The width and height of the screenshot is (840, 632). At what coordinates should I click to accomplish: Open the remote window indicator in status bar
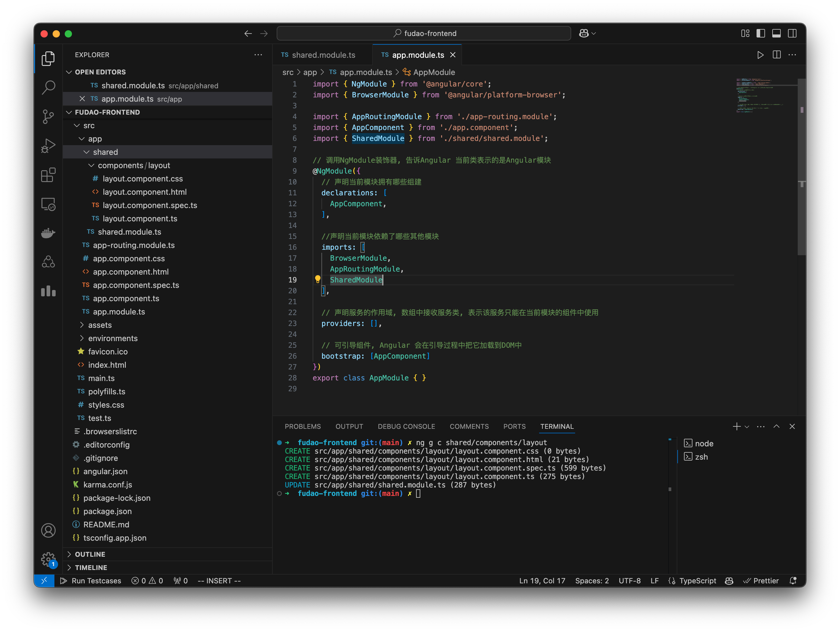(44, 581)
